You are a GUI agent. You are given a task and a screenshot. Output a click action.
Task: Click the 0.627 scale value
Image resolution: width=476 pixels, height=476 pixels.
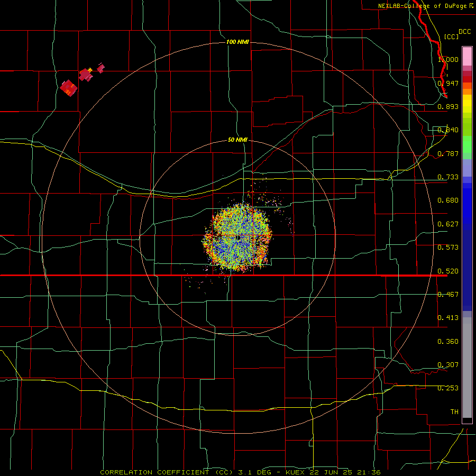coord(448,224)
